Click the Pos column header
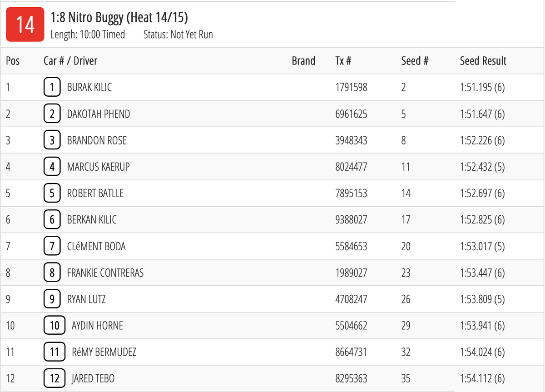 [x=13, y=60]
